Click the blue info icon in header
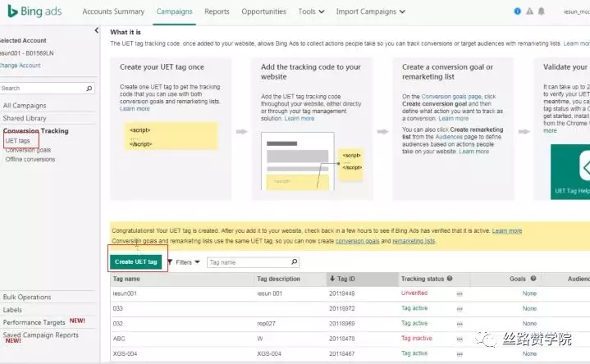The image size is (590, 364). 517,11
